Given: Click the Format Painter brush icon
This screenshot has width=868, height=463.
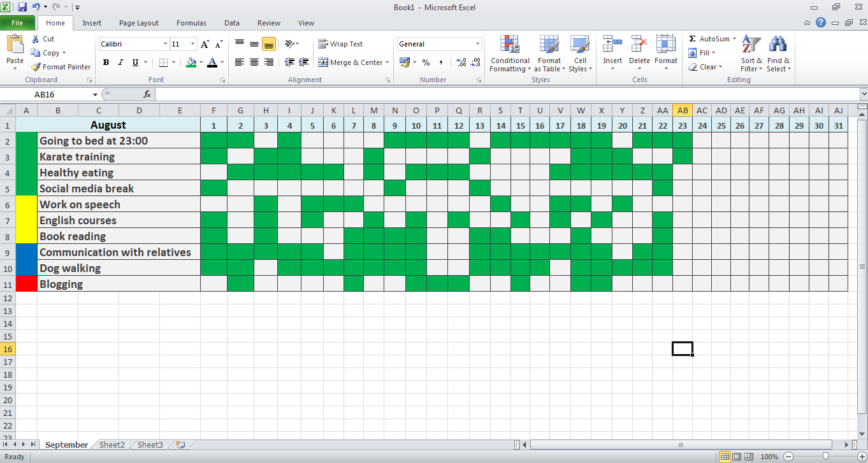Looking at the screenshot, I should [x=36, y=67].
